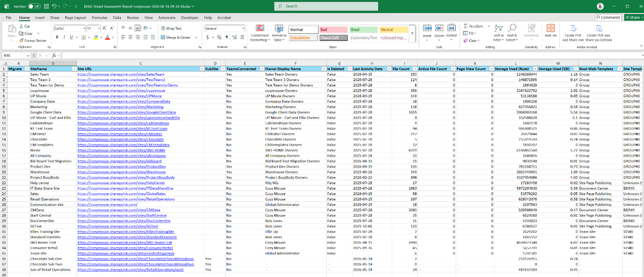Viewport: 644px width, 277px height.
Task: Click the fill color paint bucket
Action: pyautogui.click(x=96, y=37)
